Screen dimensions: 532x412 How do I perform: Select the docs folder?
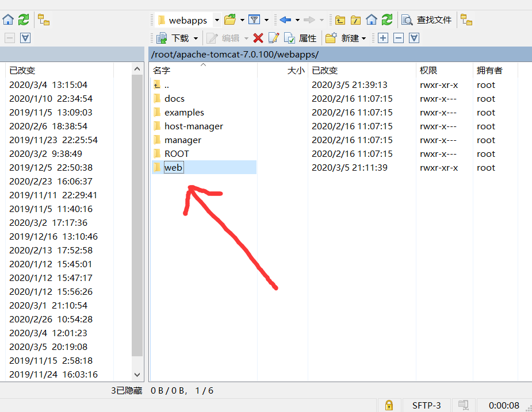click(174, 98)
